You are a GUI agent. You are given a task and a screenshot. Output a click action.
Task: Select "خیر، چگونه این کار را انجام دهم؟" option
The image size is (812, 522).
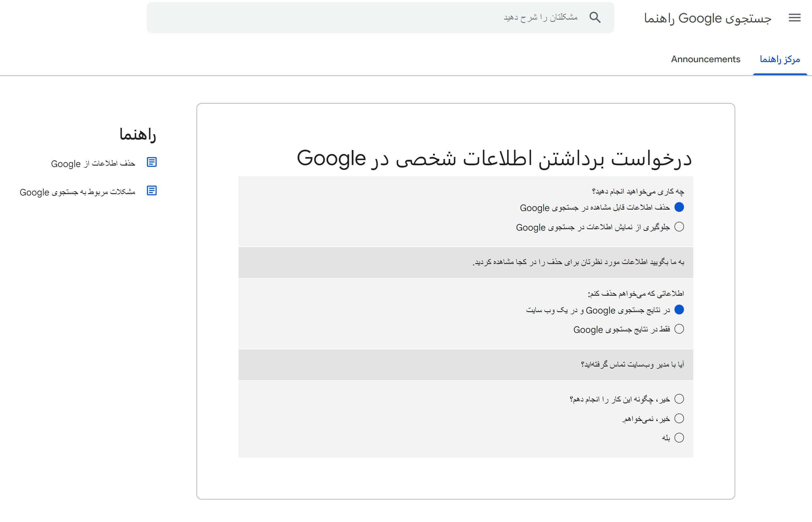(x=679, y=399)
